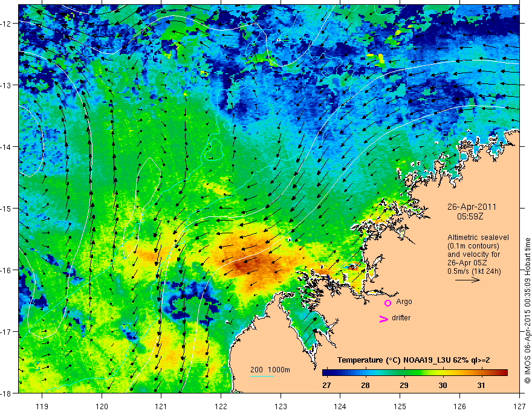Click the 'drifter' legend label
The height and width of the screenshot is (411, 532).
coord(401,318)
